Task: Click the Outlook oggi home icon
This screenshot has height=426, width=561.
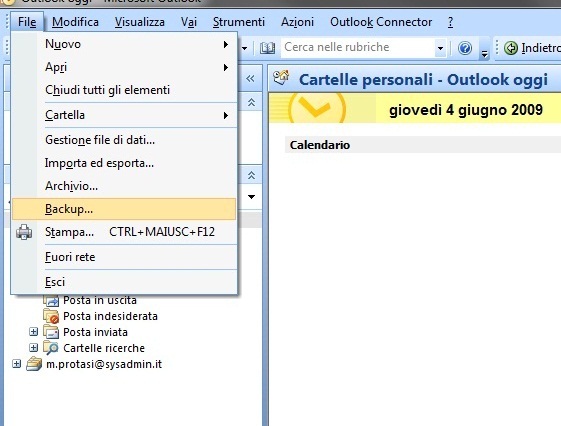Action: pyautogui.click(x=281, y=77)
